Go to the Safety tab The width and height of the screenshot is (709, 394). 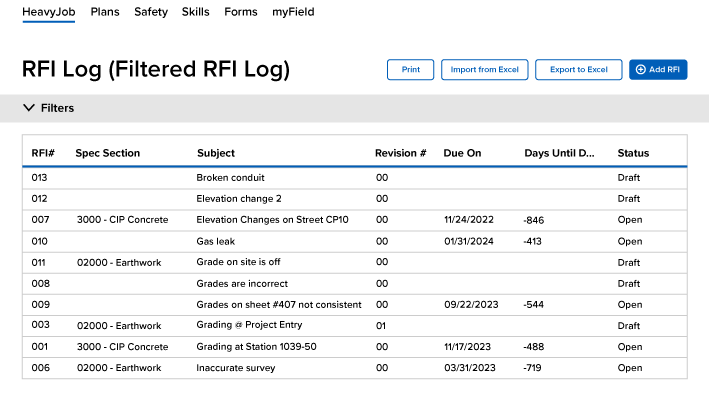(x=151, y=12)
